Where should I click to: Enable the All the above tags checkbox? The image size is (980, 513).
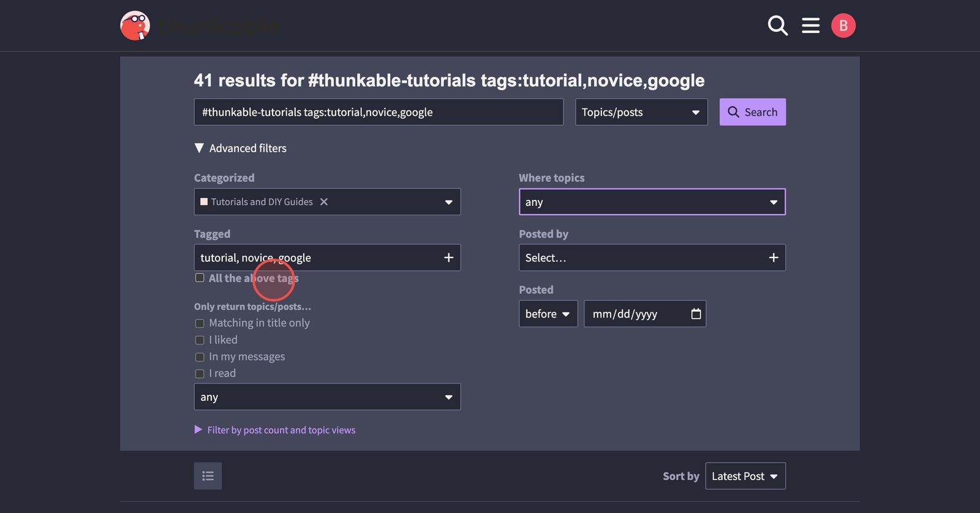pos(200,278)
